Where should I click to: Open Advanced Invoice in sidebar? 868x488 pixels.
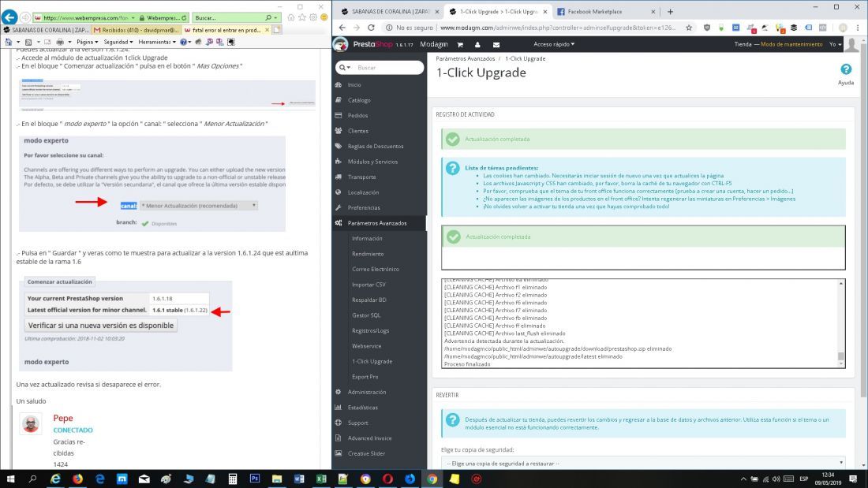click(369, 438)
